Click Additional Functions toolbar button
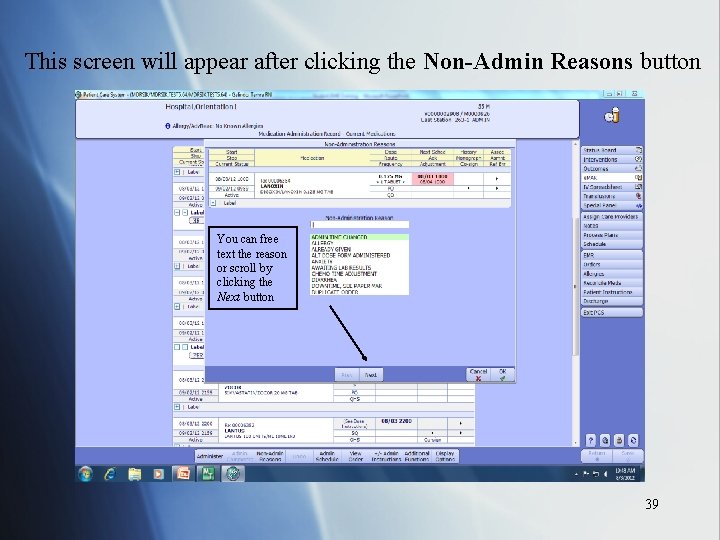Screen dimensions: 720x540 point(416,456)
